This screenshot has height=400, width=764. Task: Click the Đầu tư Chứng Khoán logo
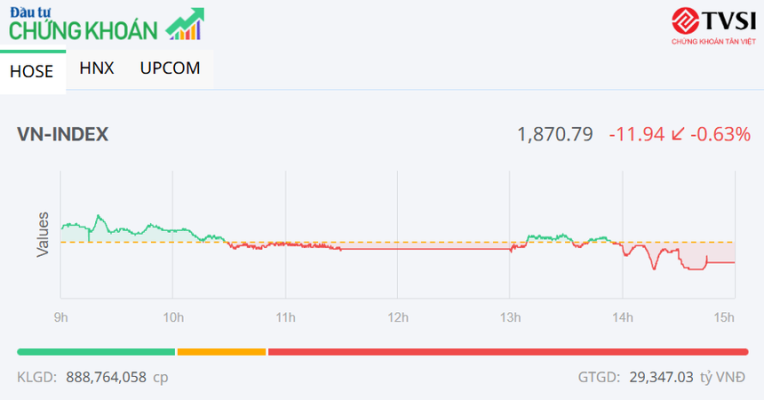tap(83, 24)
